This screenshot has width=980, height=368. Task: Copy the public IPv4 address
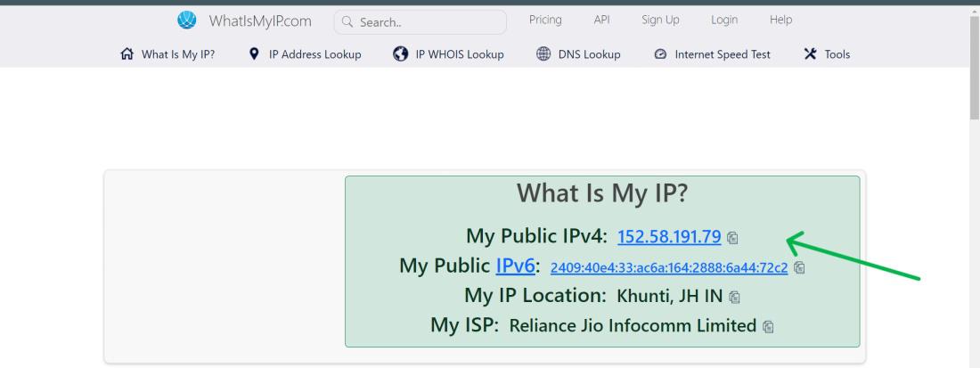(x=732, y=238)
